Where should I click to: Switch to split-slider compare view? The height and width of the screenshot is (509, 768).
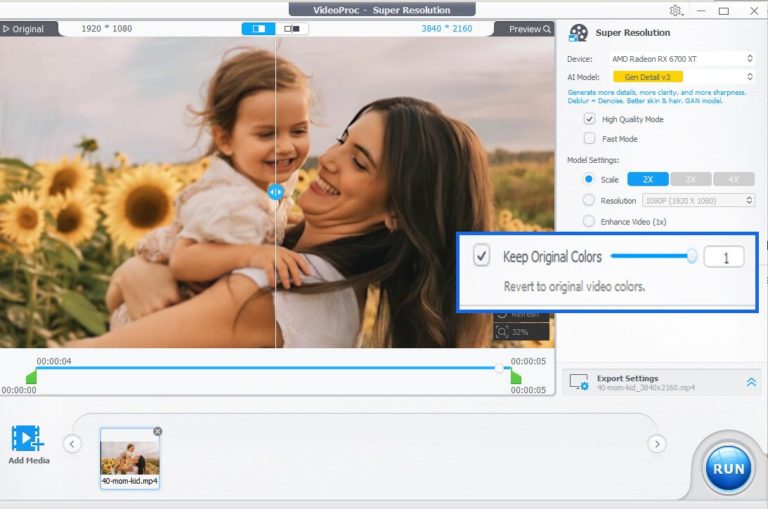[x=259, y=29]
